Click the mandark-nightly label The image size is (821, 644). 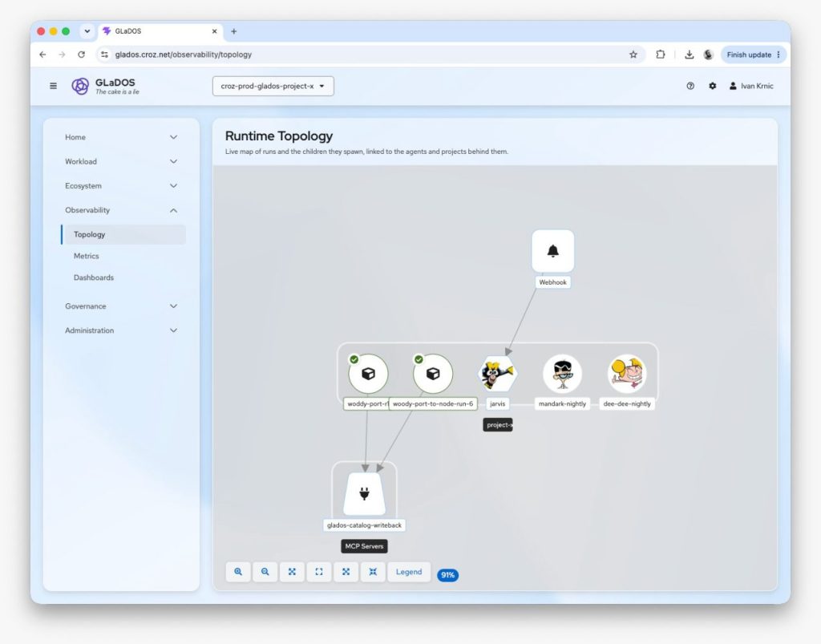click(x=562, y=403)
